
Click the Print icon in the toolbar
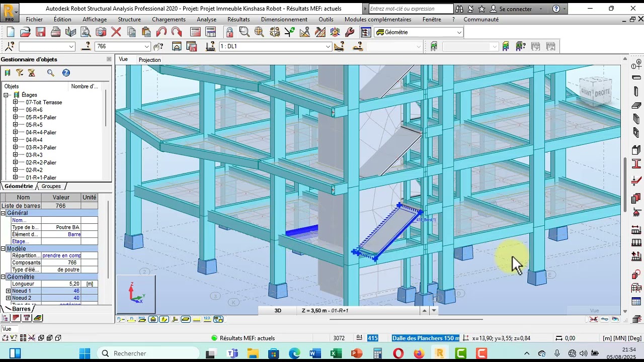click(56, 32)
